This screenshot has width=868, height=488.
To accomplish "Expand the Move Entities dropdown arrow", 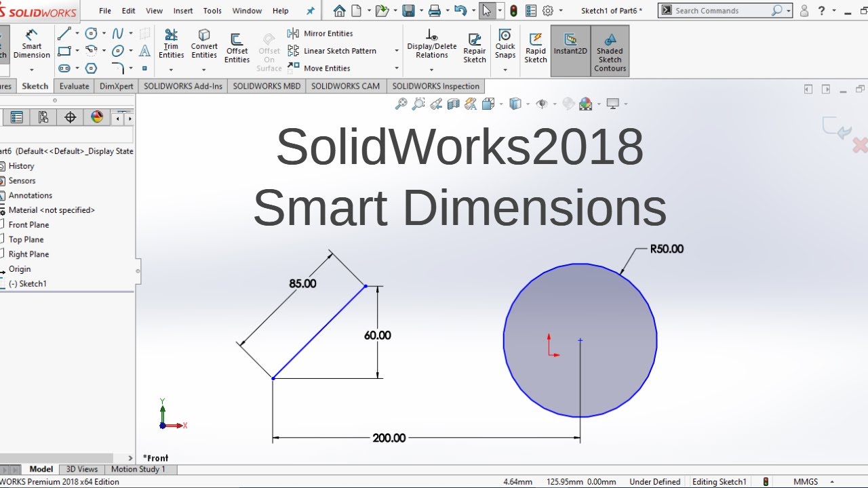I will pyautogui.click(x=397, y=68).
